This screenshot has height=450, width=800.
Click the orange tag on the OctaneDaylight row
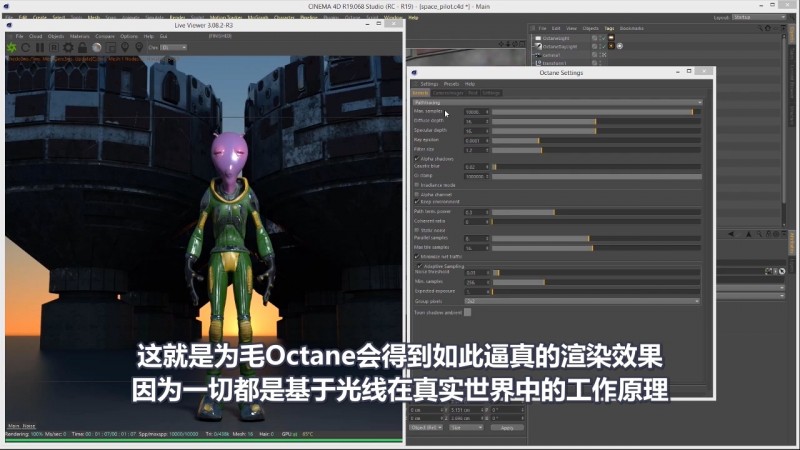click(x=611, y=46)
